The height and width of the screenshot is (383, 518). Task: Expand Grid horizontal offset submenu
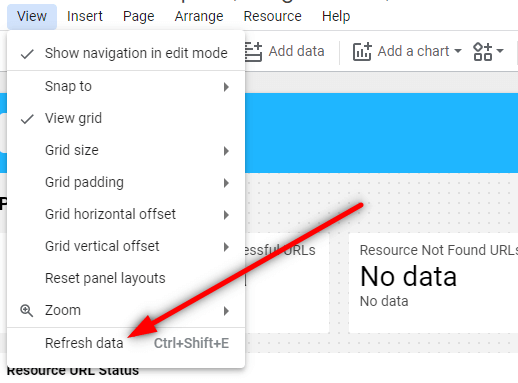click(126, 214)
